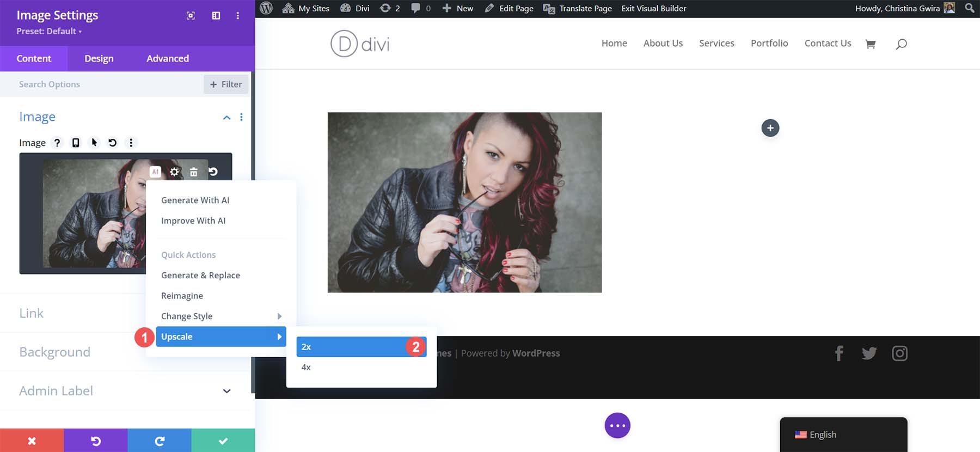Click the purple undo button
This screenshot has height=452, width=980.
96,441
